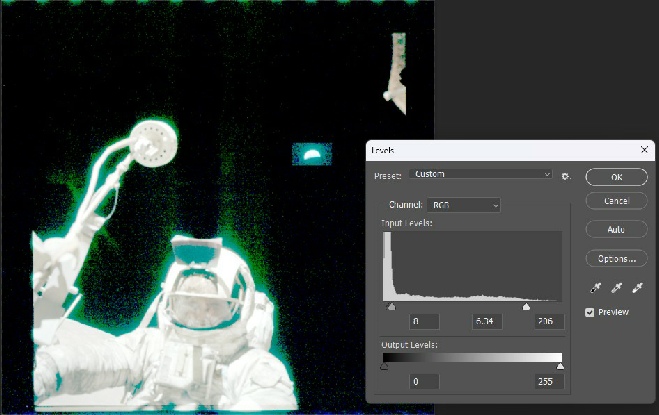
Task: Click the black output levels slider handle
Action: click(x=384, y=367)
